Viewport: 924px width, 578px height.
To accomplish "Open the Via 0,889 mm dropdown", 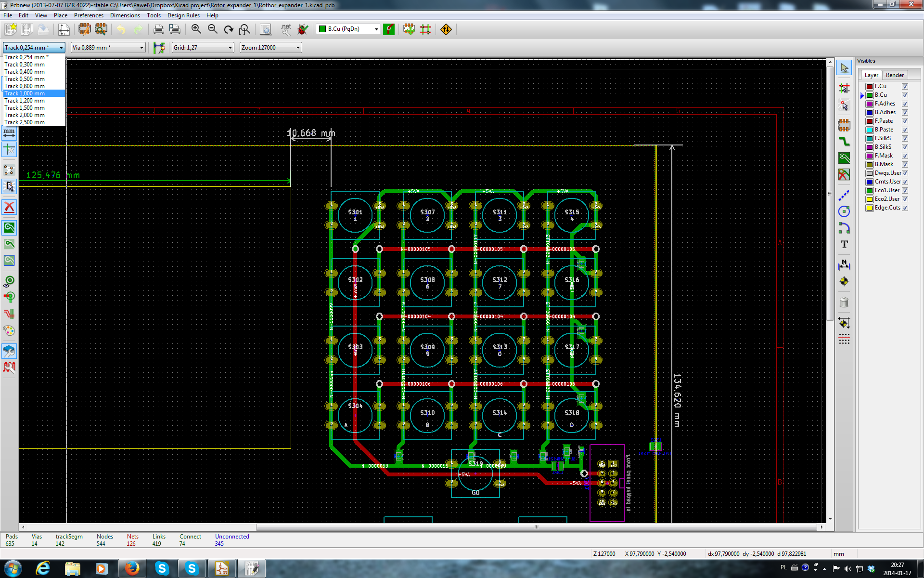I will tap(141, 47).
